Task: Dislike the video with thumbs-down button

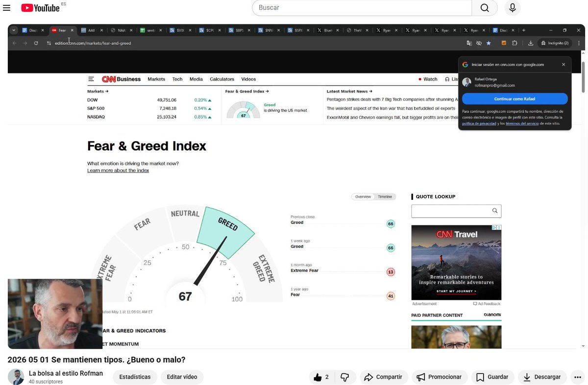Action: [345, 377]
